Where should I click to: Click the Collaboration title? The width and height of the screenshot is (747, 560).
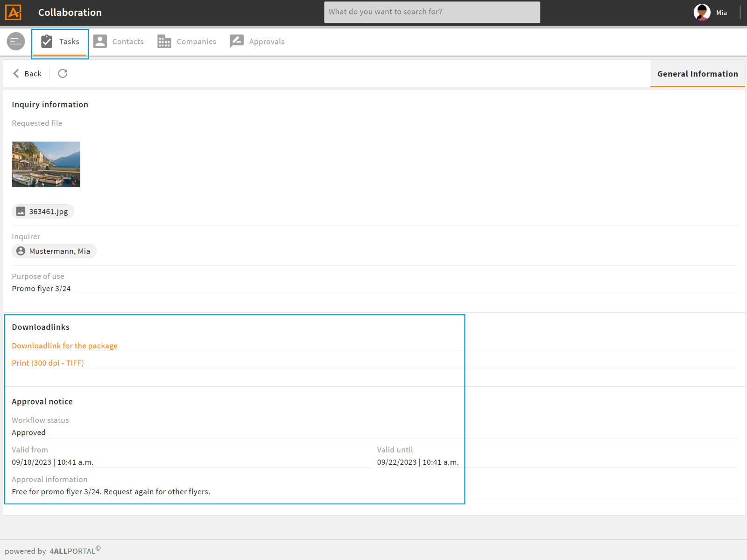[x=70, y=13]
